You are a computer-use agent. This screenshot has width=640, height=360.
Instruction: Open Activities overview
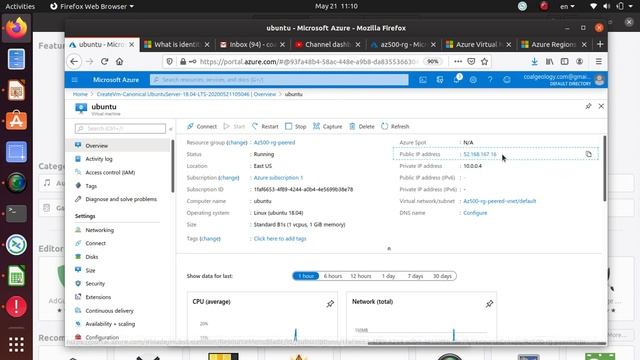[20, 6]
